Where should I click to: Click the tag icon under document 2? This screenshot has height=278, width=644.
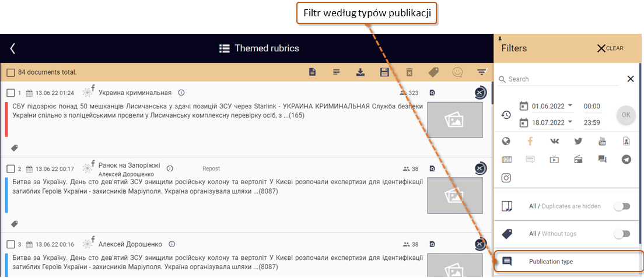tap(15, 224)
